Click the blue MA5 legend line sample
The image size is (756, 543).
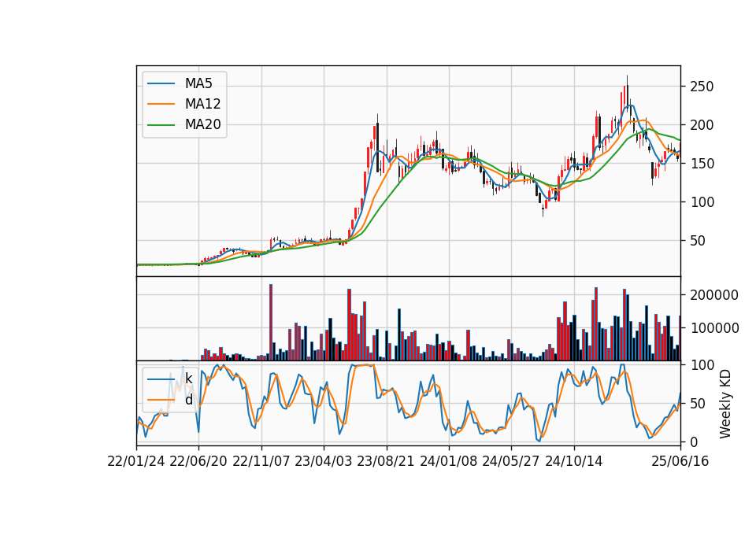click(x=161, y=83)
